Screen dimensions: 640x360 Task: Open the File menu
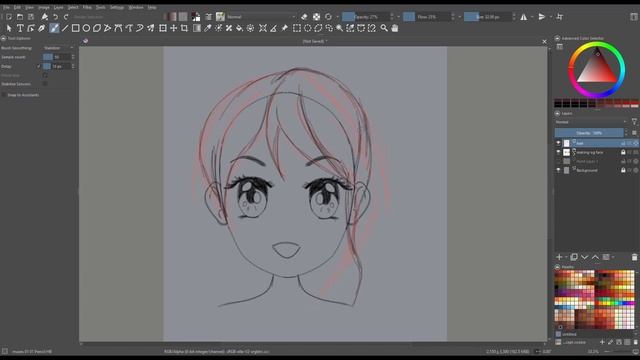6,7
